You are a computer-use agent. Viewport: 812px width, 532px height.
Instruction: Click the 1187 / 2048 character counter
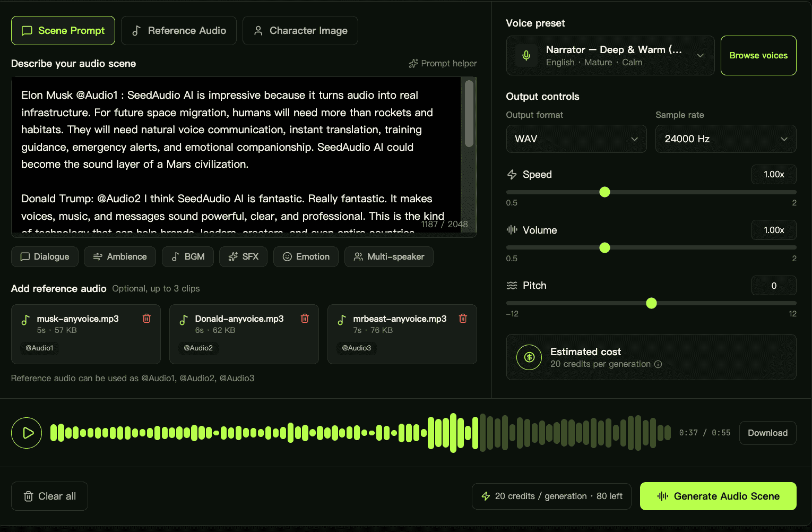point(445,225)
